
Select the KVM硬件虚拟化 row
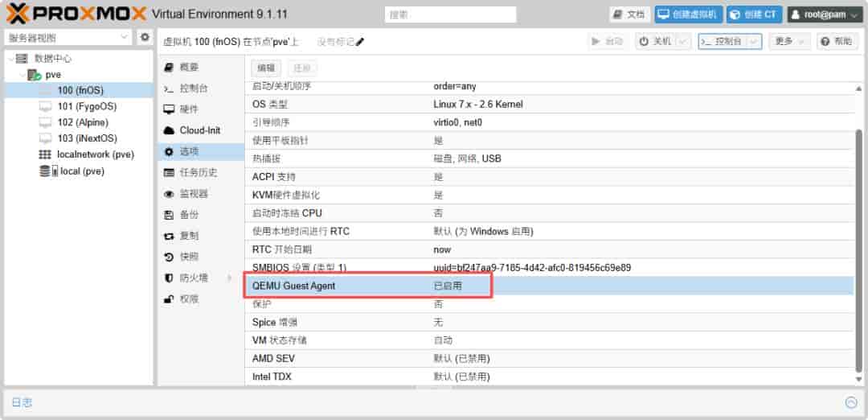[550, 195]
